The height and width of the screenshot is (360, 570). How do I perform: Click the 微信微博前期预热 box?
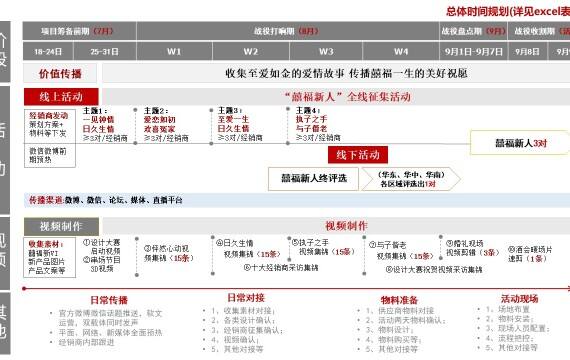50,155
